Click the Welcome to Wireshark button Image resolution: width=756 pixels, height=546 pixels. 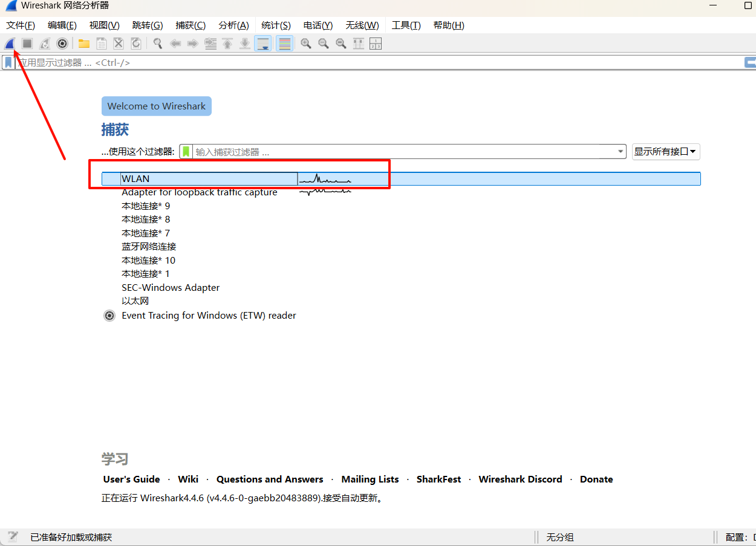(x=157, y=106)
